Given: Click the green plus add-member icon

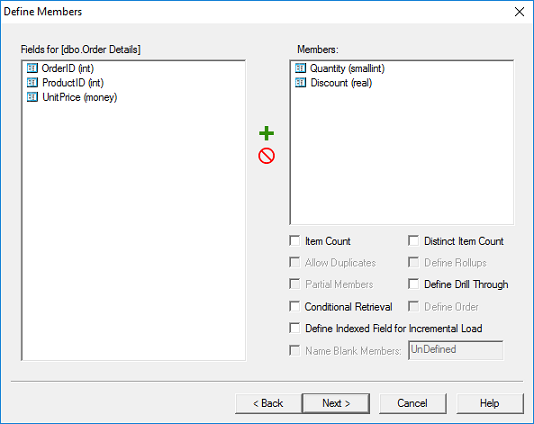Looking at the screenshot, I should 266,133.
